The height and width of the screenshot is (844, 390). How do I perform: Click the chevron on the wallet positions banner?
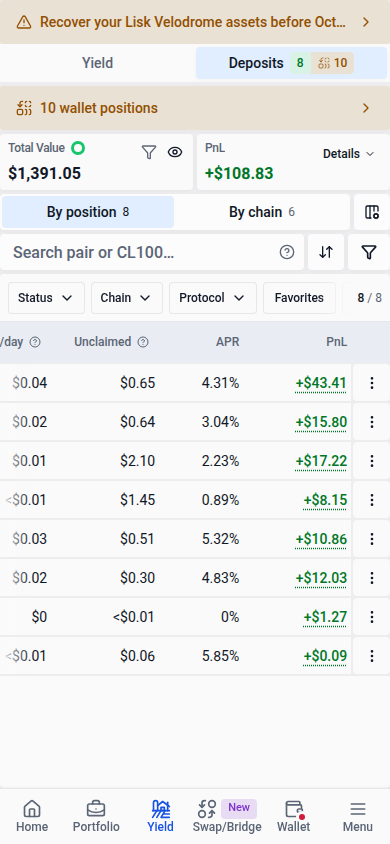click(x=366, y=108)
